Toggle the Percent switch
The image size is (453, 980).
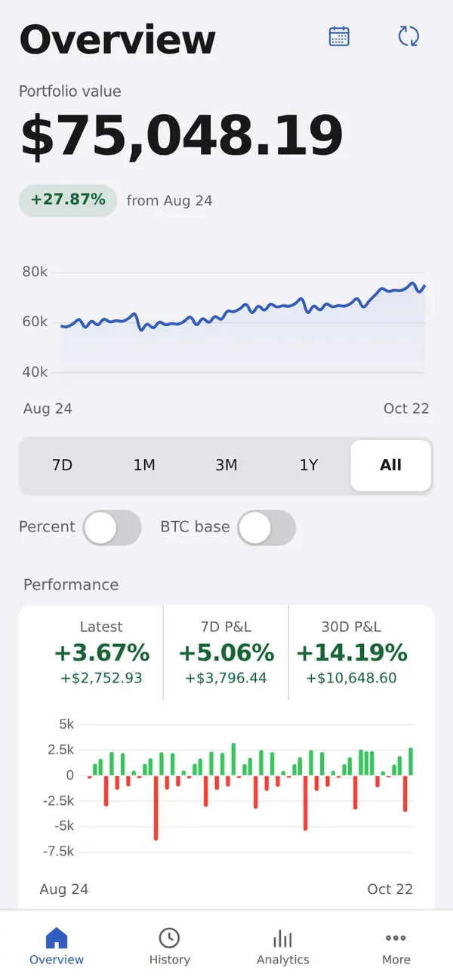112,528
